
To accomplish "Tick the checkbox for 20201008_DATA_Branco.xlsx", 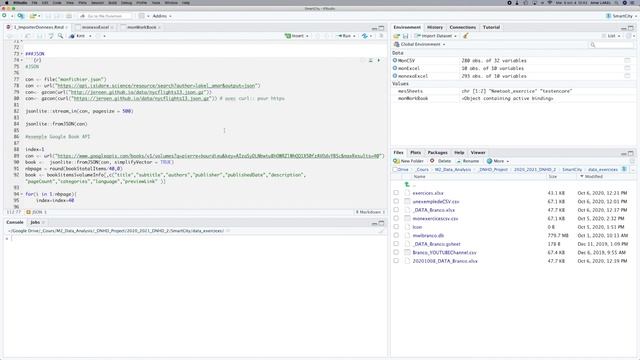I will [x=396, y=261].
